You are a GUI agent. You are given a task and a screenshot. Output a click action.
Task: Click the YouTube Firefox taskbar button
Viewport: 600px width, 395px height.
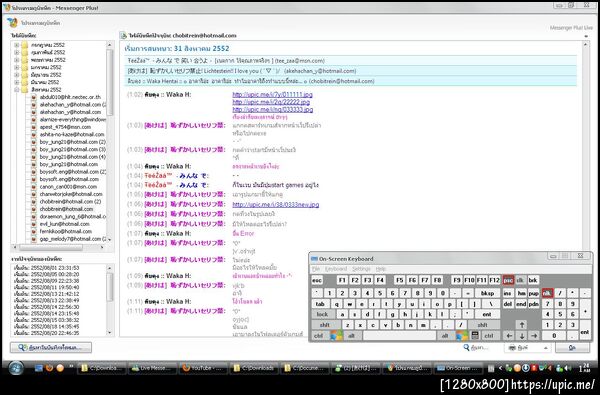click(202, 368)
